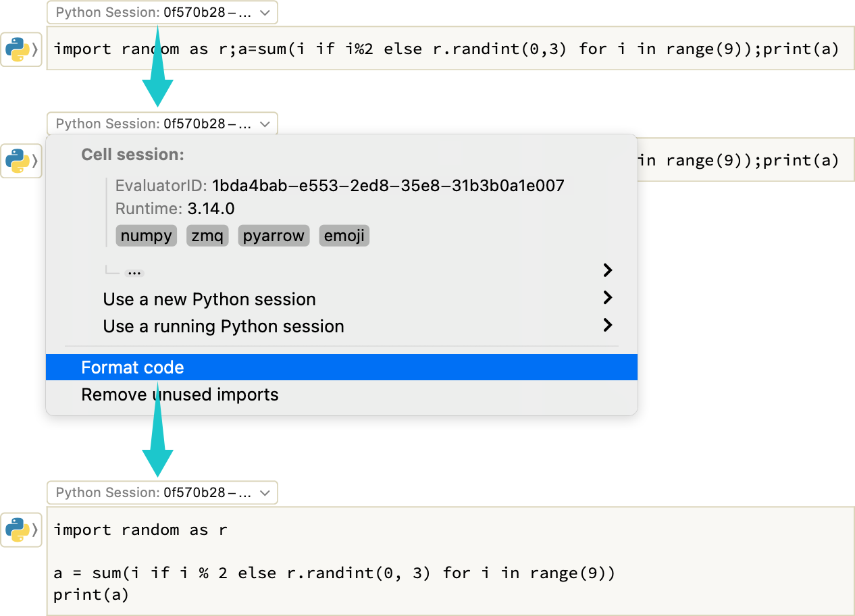Choose Remove unused imports from the menu
The height and width of the screenshot is (616, 855).
coord(342,394)
